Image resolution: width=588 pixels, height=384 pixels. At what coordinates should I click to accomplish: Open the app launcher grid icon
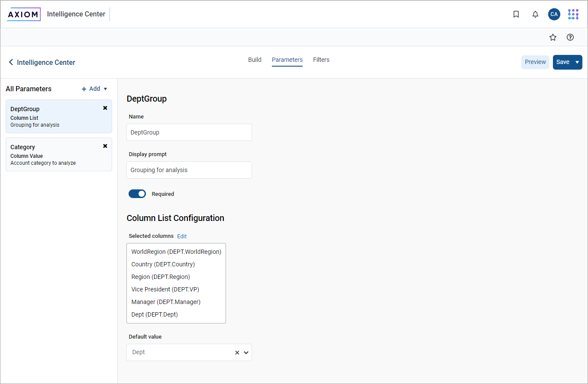573,14
